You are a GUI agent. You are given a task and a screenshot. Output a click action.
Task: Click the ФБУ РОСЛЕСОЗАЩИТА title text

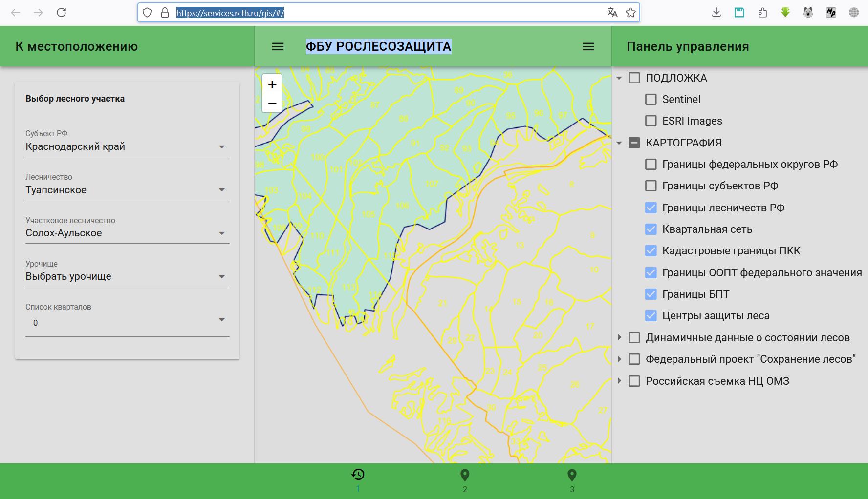378,46
